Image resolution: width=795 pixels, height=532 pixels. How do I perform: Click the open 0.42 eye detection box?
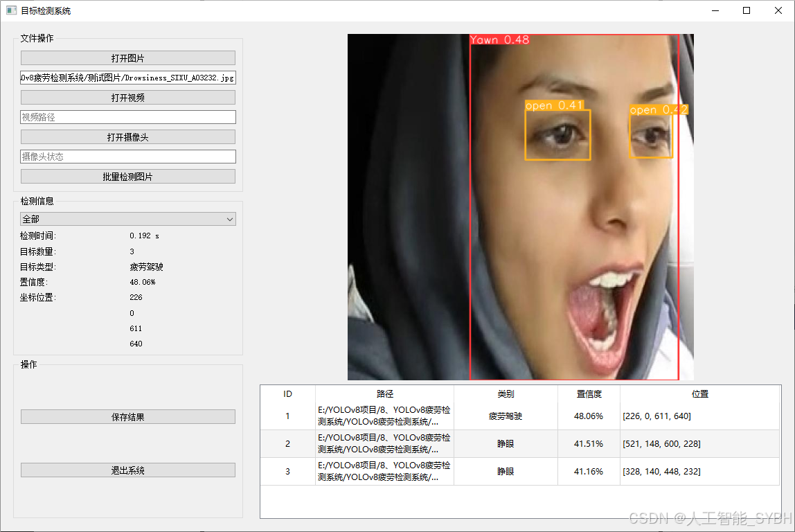click(x=651, y=136)
